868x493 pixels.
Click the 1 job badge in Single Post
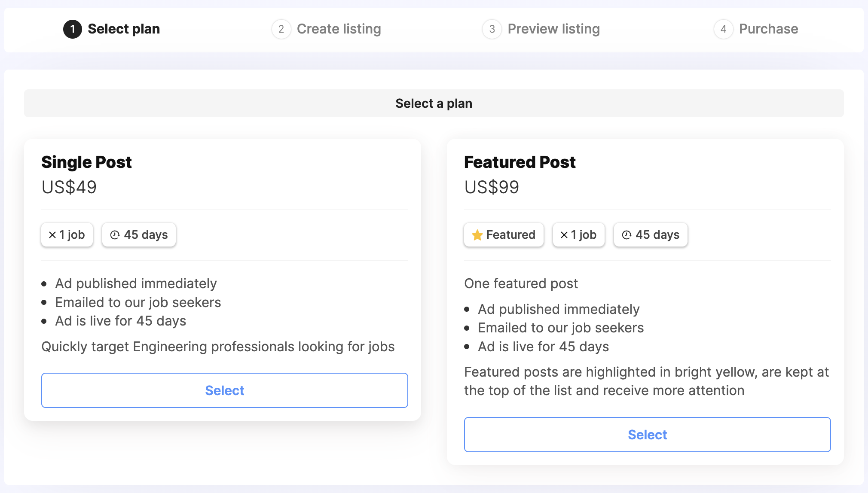(67, 235)
